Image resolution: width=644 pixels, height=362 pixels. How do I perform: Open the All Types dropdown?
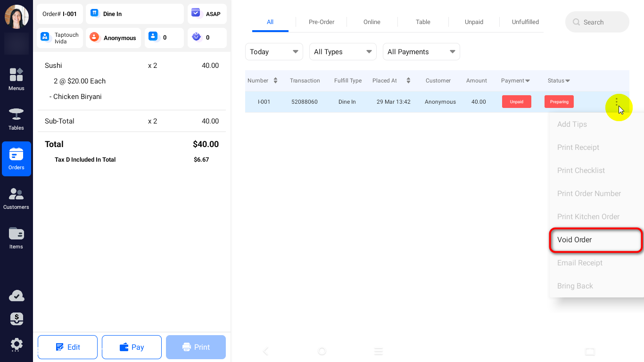pyautogui.click(x=342, y=52)
